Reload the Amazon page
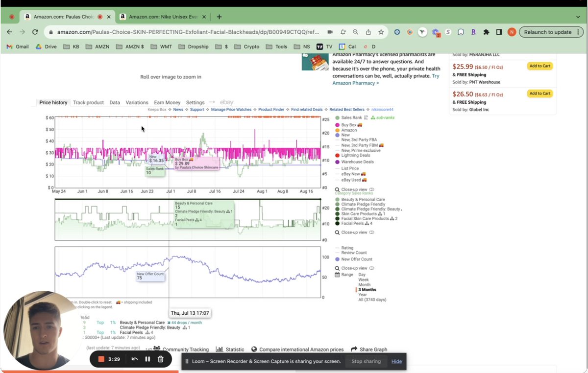Screen dimensions: 588x373 tap(35, 32)
